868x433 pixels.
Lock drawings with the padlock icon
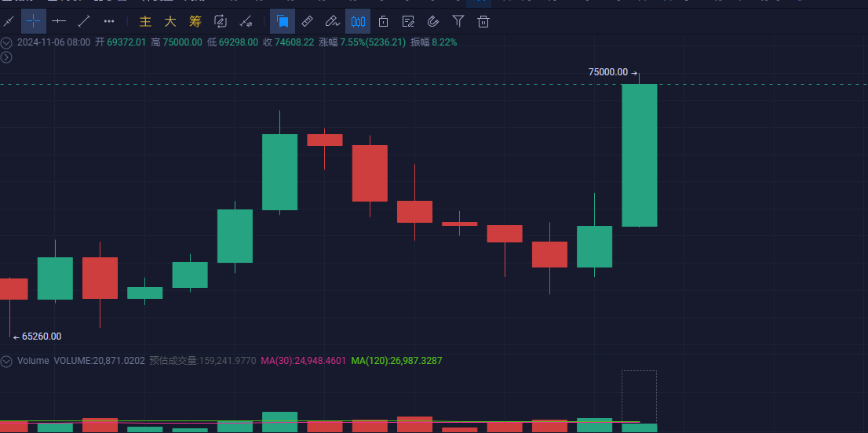click(x=383, y=21)
